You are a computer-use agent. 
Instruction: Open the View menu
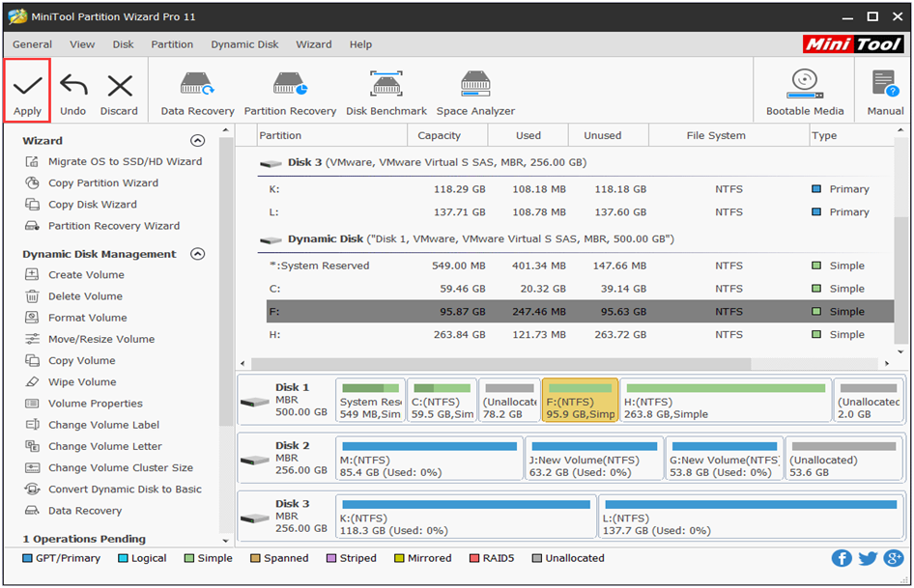pyautogui.click(x=82, y=44)
